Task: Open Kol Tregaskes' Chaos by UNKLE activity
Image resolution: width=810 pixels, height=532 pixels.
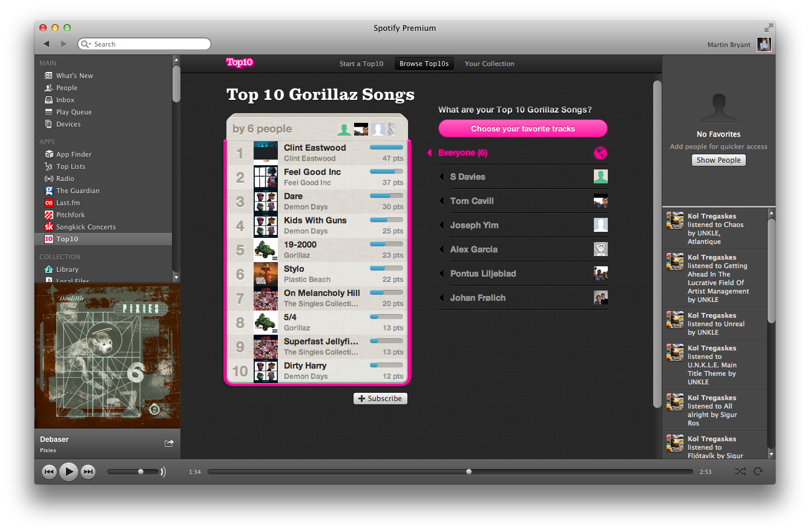Action: click(x=714, y=229)
